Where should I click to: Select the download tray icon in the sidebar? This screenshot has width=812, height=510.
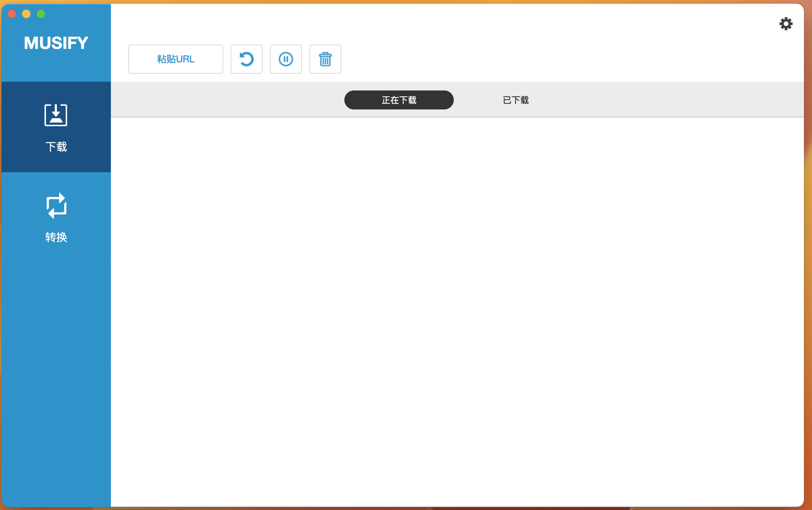coord(56,115)
